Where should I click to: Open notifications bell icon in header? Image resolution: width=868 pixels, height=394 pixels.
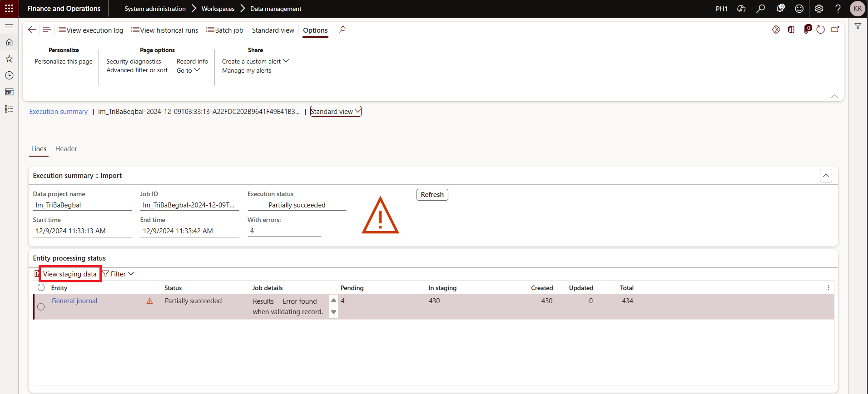[780, 9]
